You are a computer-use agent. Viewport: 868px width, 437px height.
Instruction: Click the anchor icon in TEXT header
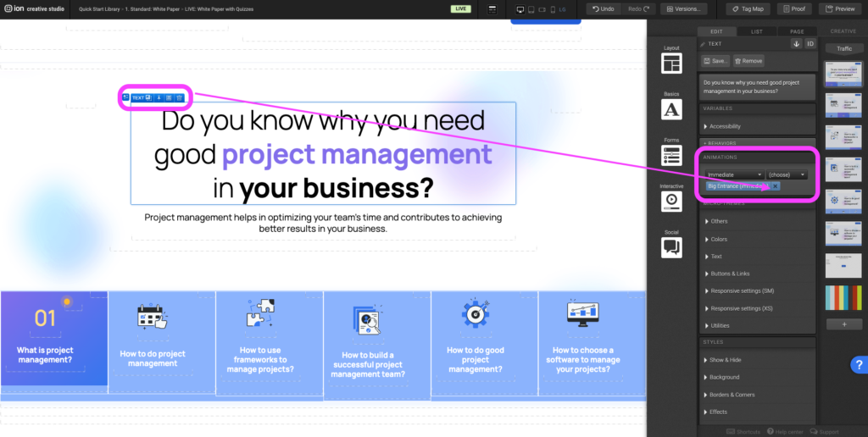tap(796, 43)
